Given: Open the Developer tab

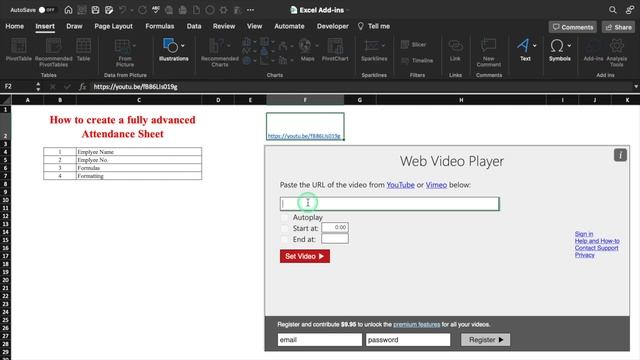Looking at the screenshot, I should coord(333,26).
